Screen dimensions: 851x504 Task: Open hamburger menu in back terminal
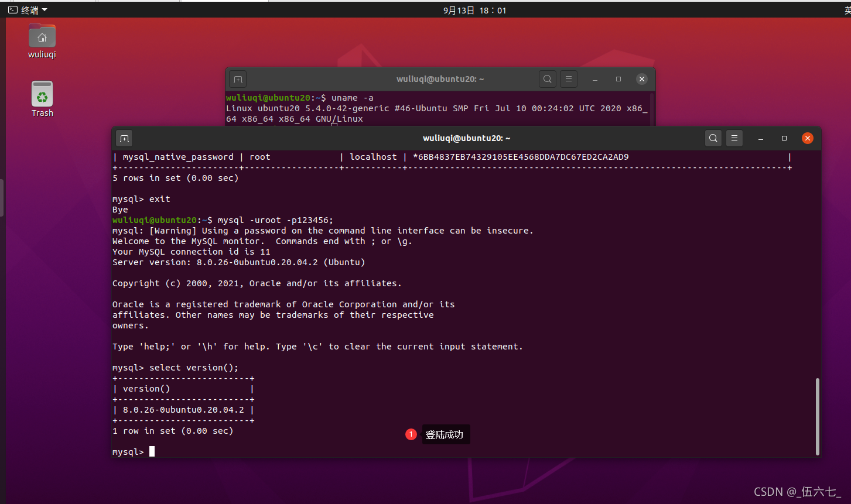click(569, 79)
